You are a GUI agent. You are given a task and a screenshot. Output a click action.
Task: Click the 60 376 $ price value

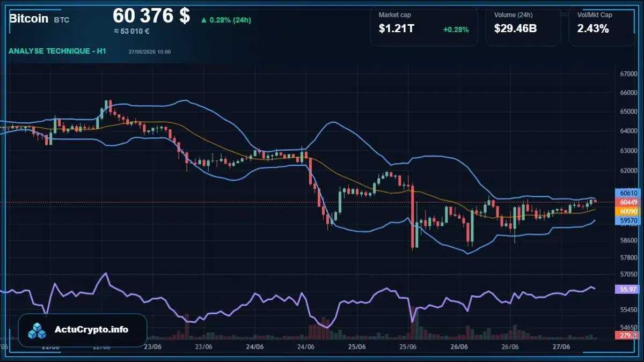pos(151,16)
